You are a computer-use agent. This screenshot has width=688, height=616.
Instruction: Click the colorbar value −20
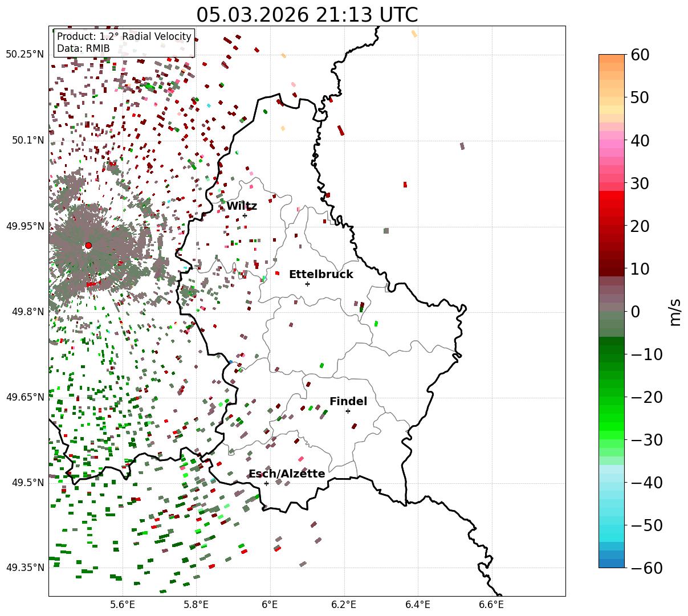[646, 397]
